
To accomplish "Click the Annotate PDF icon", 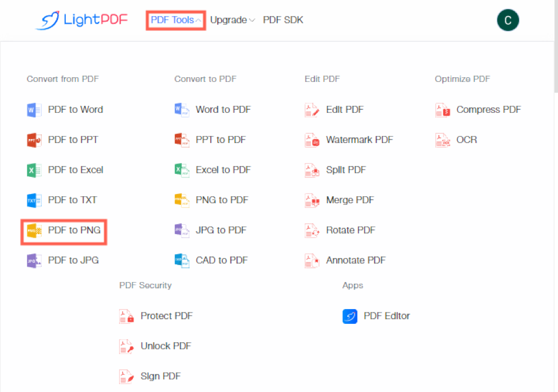I will point(312,261).
